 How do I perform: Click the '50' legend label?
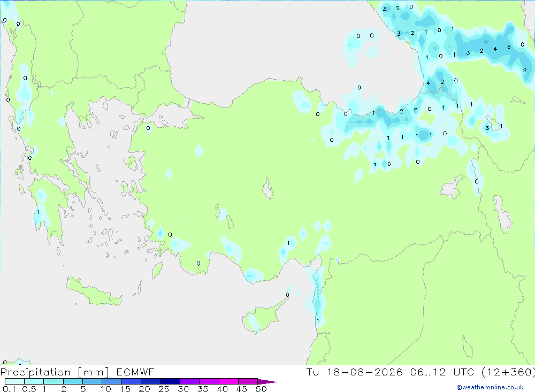pos(261,389)
